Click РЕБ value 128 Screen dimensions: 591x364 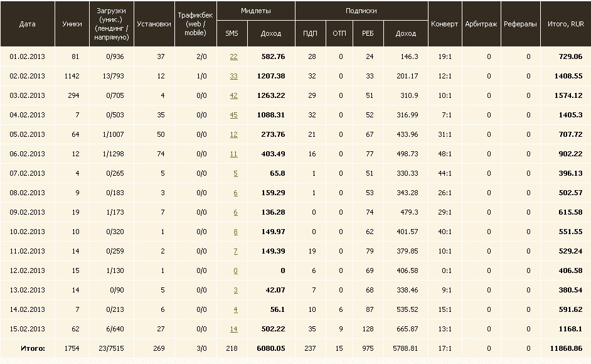tap(368, 329)
